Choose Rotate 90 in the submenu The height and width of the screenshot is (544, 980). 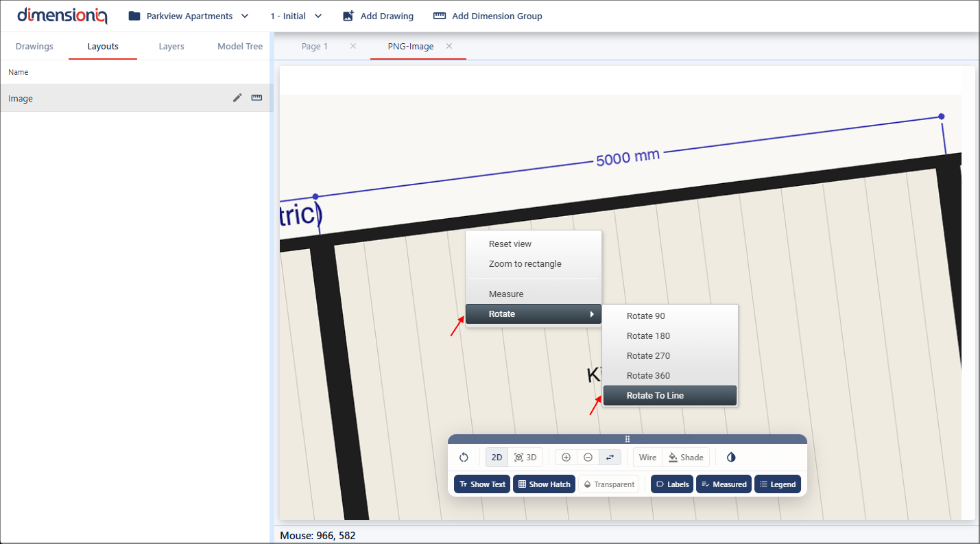645,316
